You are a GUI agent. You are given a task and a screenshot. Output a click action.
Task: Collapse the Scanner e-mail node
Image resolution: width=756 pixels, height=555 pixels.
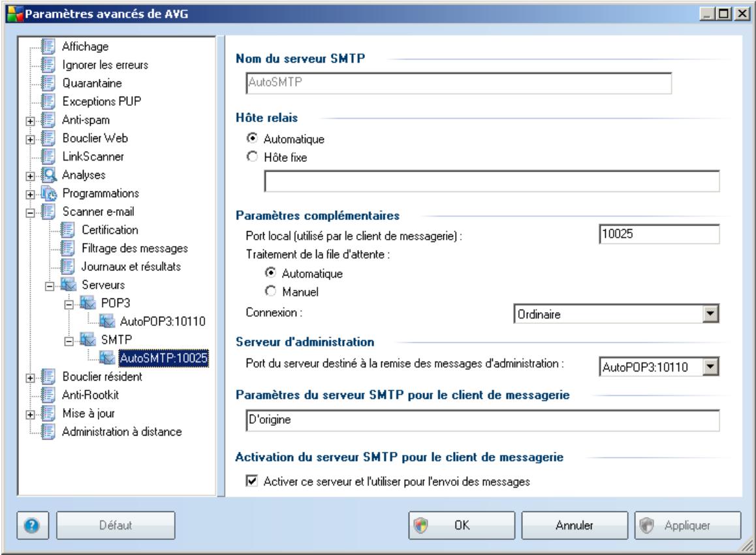(31, 213)
